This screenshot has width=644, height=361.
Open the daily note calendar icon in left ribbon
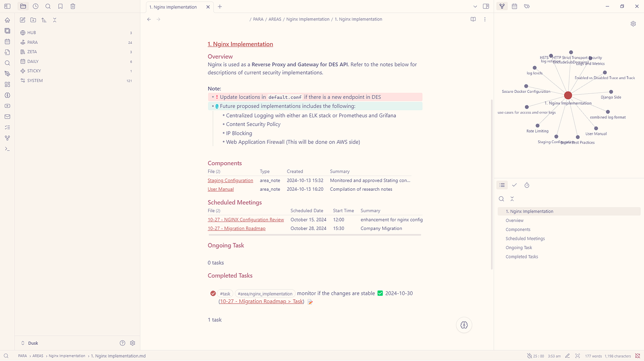coord(7,42)
